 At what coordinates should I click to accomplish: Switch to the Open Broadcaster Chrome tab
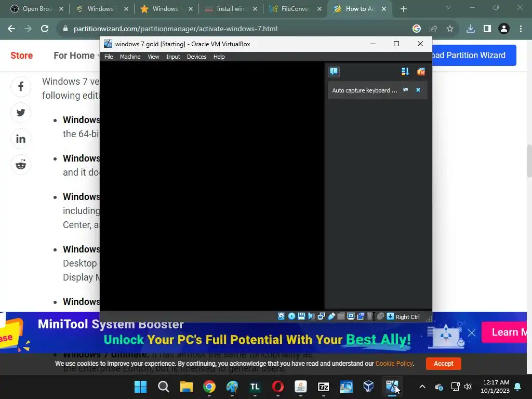(37, 9)
